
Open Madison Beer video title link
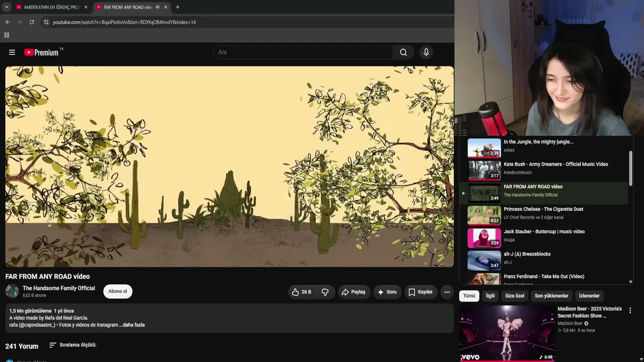coord(590,312)
